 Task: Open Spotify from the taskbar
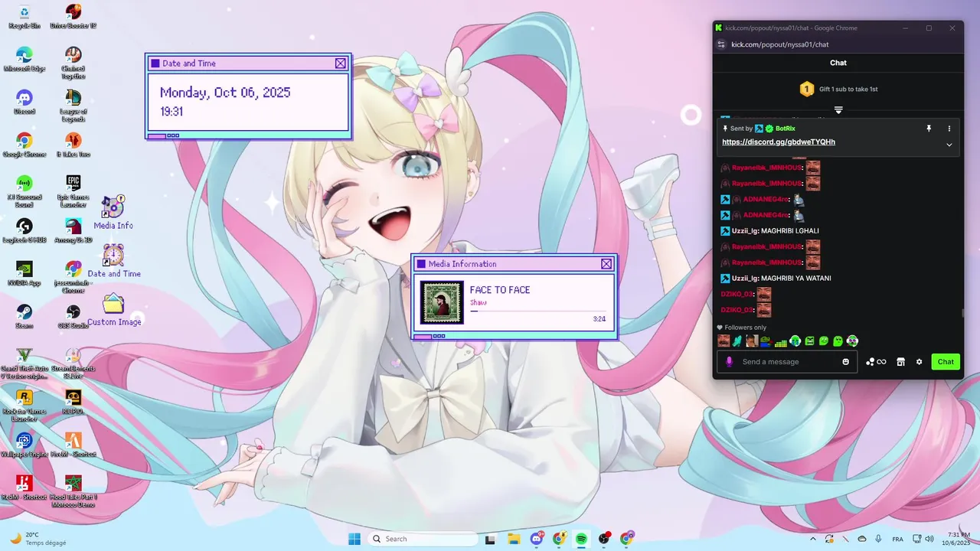tap(581, 539)
